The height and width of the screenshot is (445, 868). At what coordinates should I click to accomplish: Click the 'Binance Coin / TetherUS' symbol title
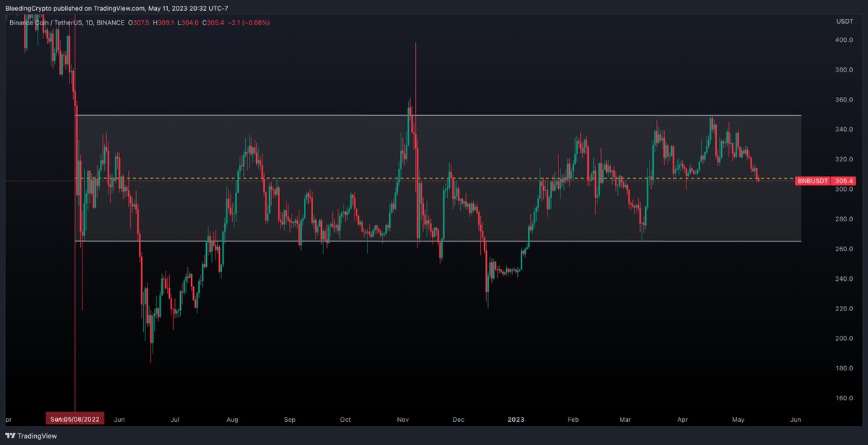tap(45, 22)
